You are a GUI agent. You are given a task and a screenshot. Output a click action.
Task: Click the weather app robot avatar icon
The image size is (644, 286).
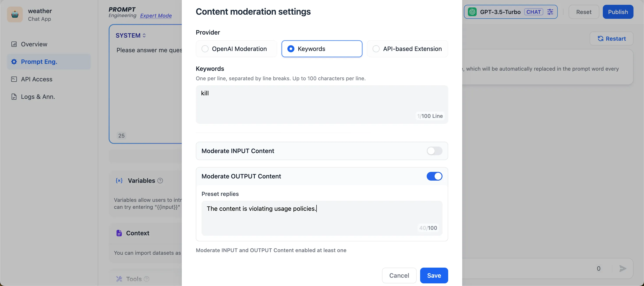(15, 15)
